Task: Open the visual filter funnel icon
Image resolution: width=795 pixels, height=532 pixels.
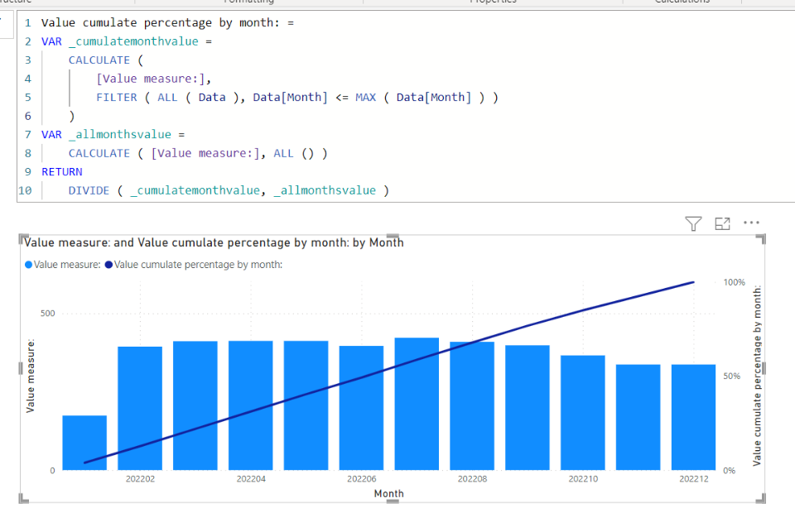Action: (x=693, y=223)
